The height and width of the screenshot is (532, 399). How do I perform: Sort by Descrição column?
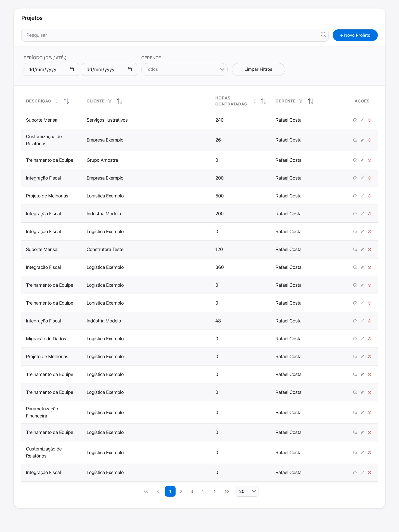click(66, 101)
